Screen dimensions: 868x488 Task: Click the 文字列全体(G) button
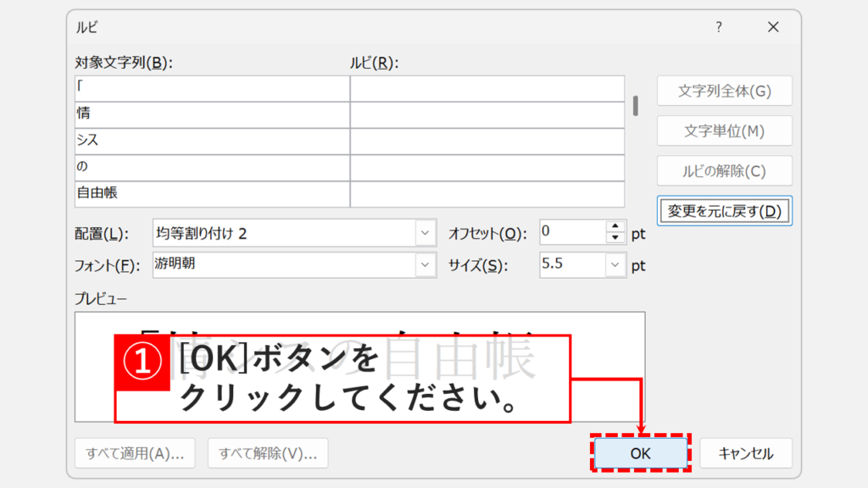724,91
